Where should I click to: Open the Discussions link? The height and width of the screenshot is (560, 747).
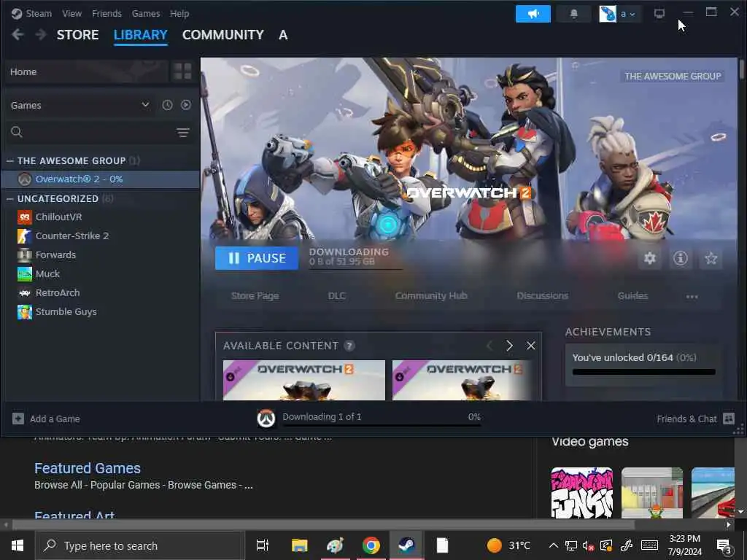(x=543, y=296)
